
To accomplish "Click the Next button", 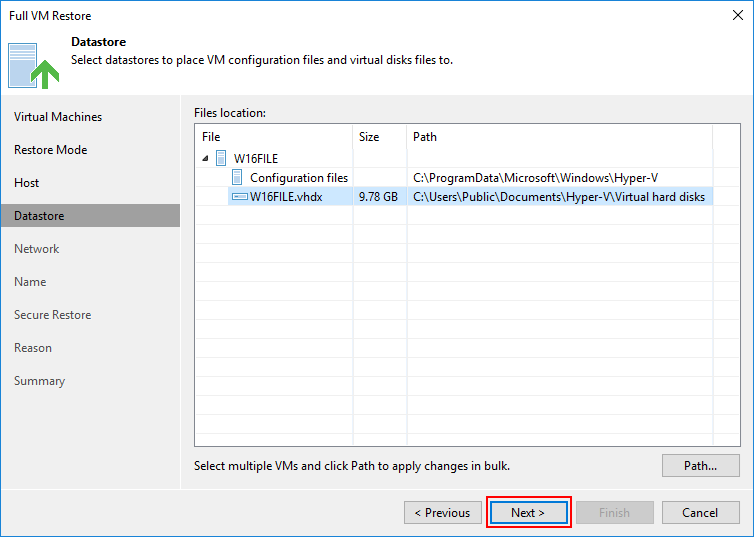I will coord(528,513).
